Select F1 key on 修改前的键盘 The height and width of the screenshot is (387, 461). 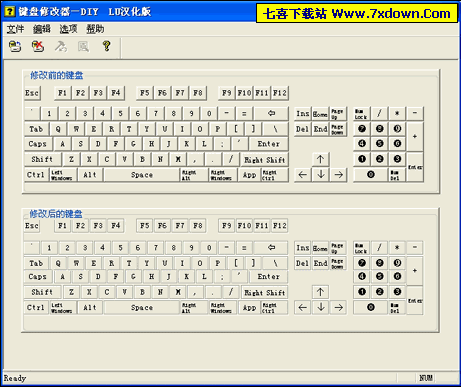(62, 93)
